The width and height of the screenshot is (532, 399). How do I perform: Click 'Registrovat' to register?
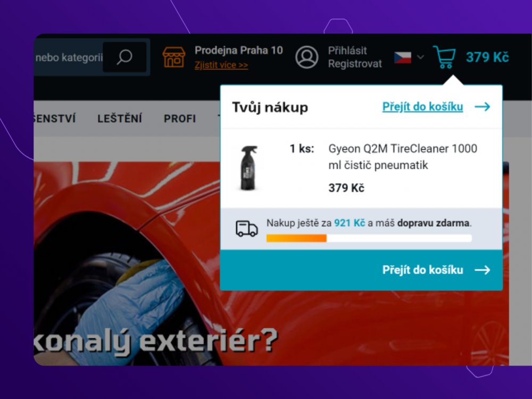pyautogui.click(x=355, y=64)
